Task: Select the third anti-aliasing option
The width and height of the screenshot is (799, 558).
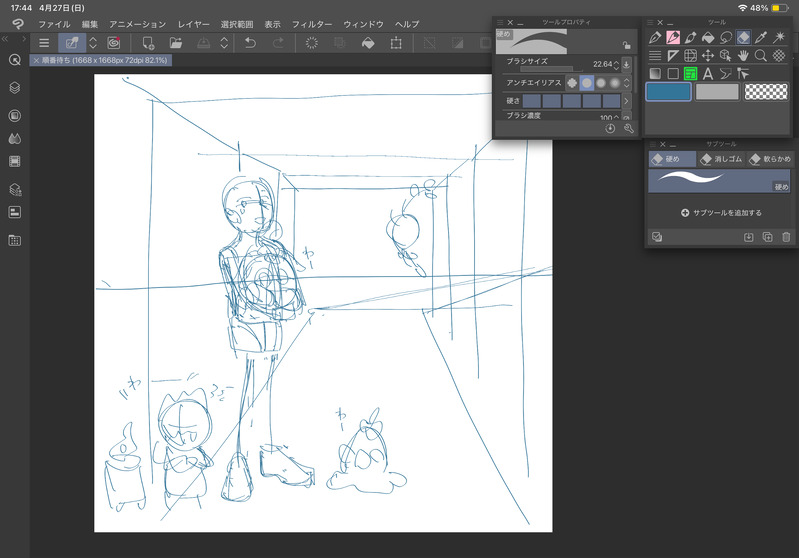Action: (601, 83)
